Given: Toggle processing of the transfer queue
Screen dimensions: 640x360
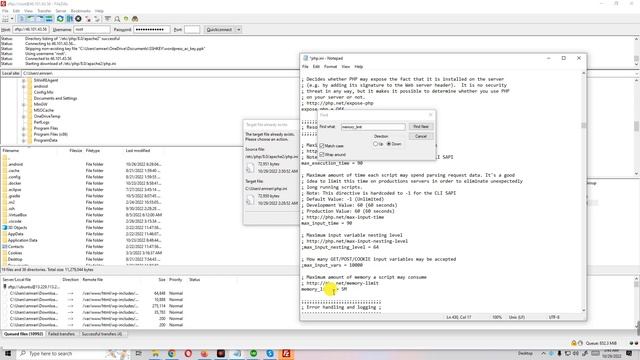Looking at the screenshot, I should [69, 19].
